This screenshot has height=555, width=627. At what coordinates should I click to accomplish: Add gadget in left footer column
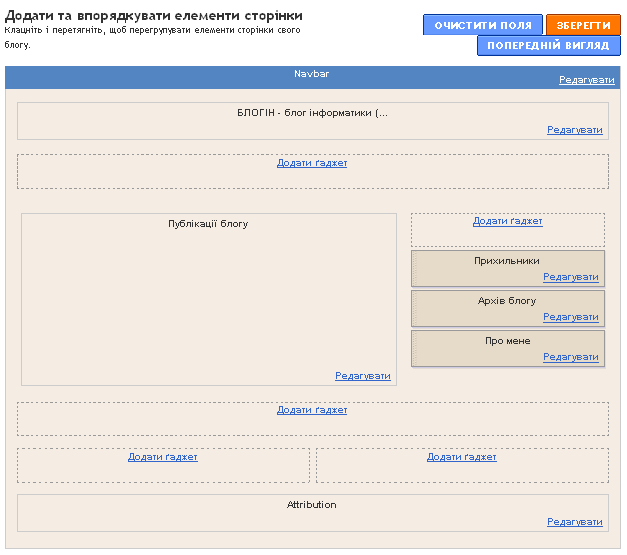[163, 457]
